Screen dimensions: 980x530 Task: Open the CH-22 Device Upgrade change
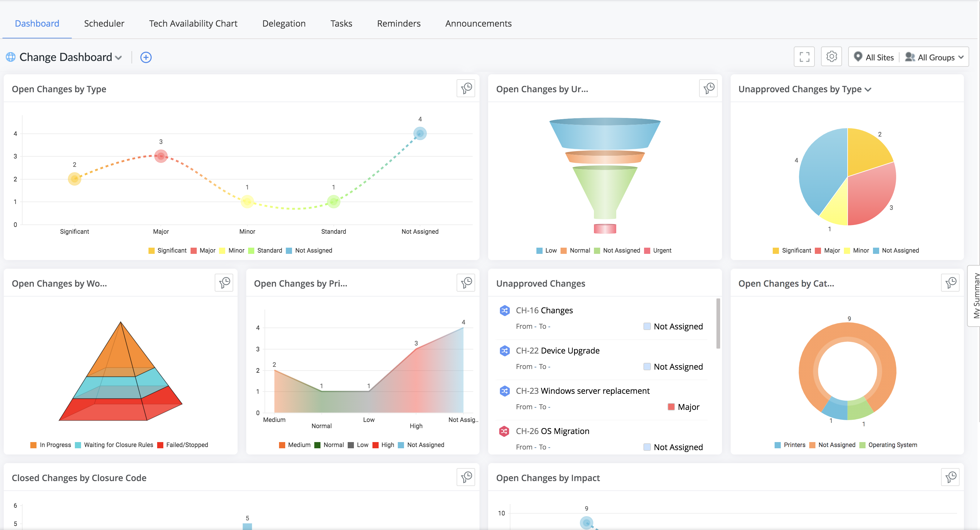(557, 350)
